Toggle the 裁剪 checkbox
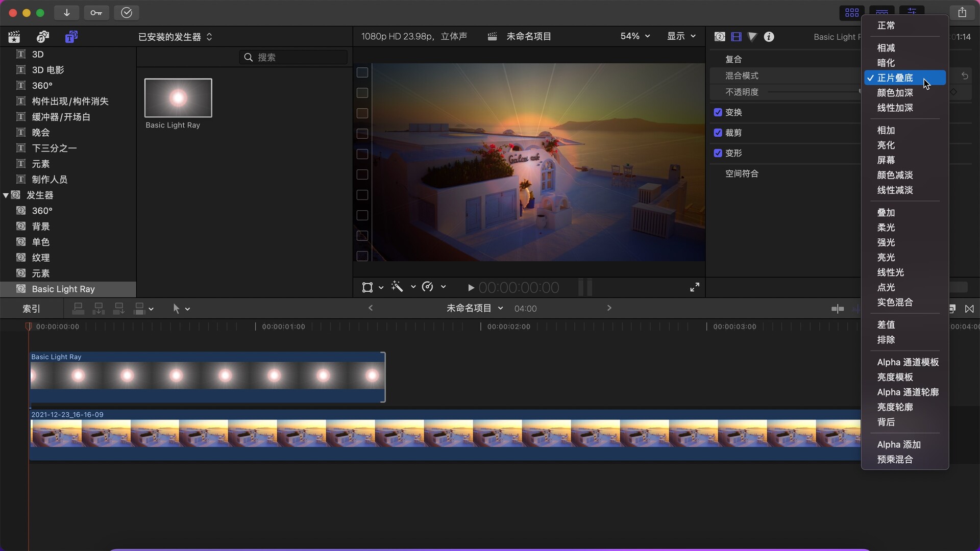The height and width of the screenshot is (551, 980). (x=718, y=133)
